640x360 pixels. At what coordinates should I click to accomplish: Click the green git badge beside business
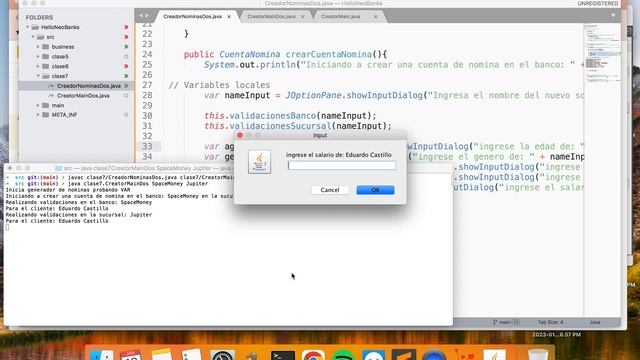coord(126,47)
